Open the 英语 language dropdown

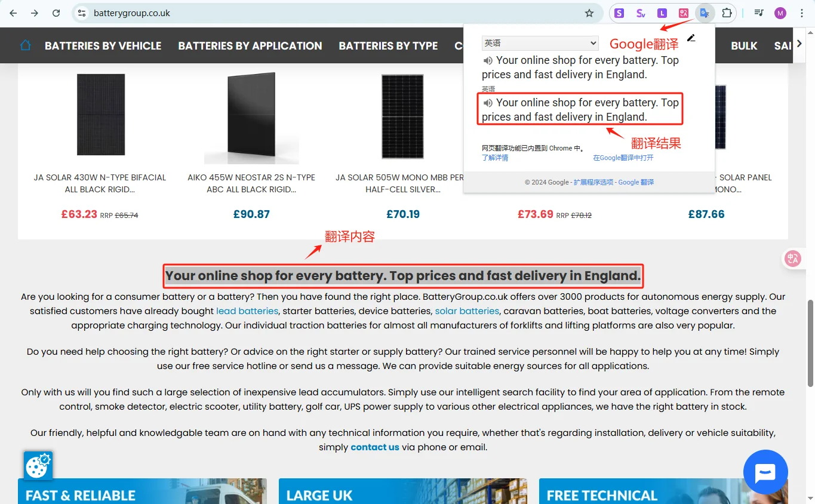click(540, 43)
